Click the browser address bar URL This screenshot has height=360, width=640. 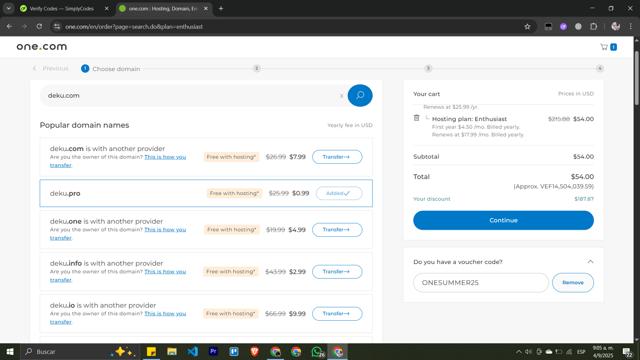tap(134, 27)
